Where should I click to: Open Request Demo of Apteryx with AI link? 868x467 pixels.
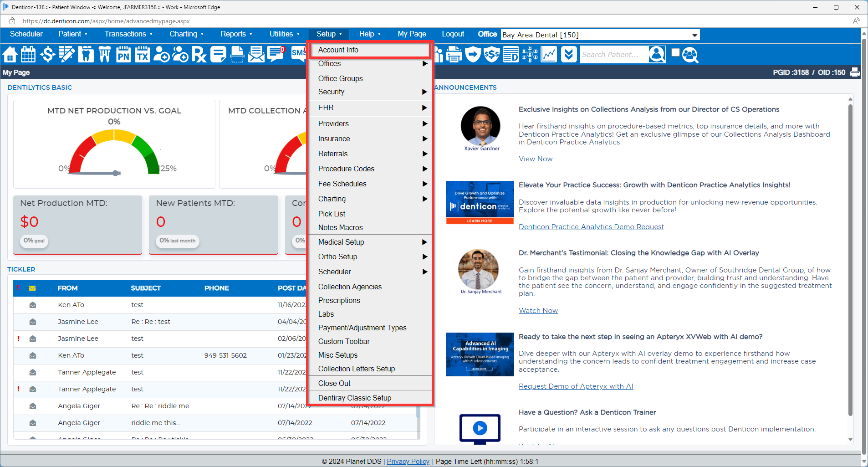click(576, 386)
